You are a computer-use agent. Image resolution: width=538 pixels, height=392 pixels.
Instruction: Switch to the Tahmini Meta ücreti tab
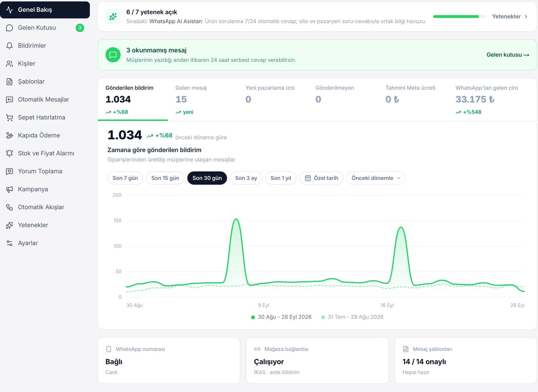[x=413, y=100]
